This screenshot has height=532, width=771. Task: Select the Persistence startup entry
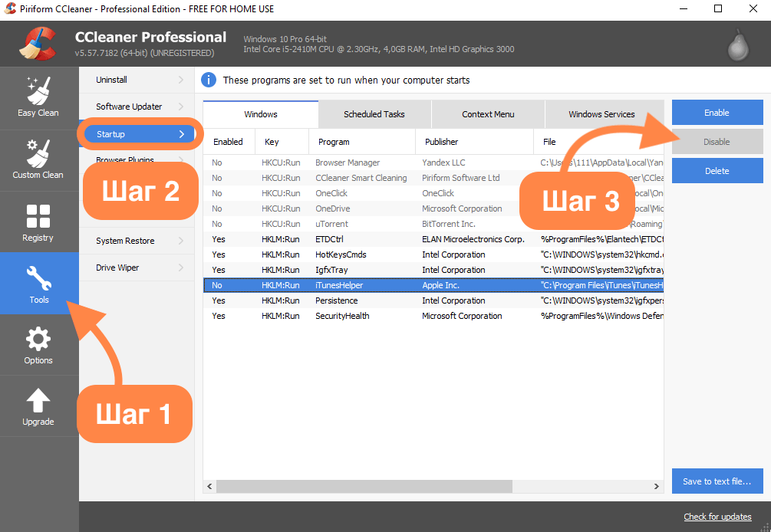tap(433, 300)
